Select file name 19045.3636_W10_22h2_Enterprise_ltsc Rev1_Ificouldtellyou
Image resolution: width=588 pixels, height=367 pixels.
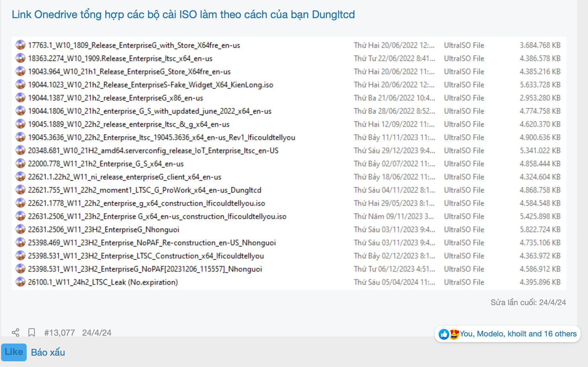tap(162, 137)
